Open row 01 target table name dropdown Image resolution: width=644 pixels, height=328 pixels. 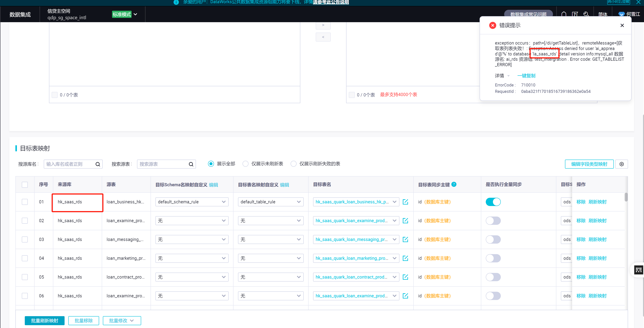pyautogui.click(x=356, y=202)
